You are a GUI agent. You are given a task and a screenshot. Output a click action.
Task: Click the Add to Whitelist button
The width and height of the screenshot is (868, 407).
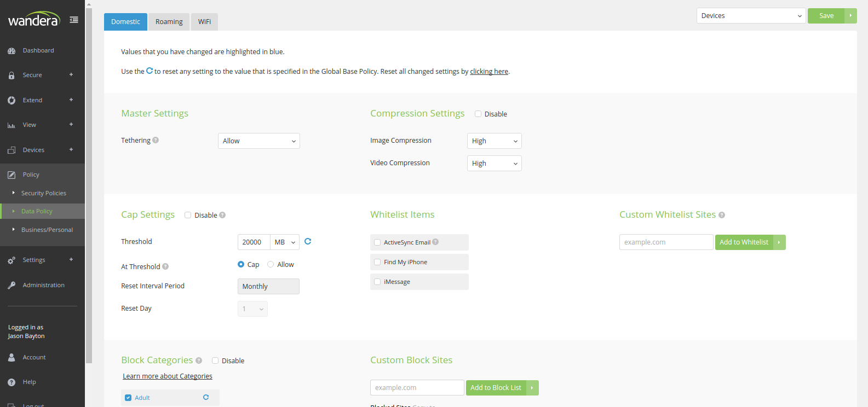[x=744, y=242]
